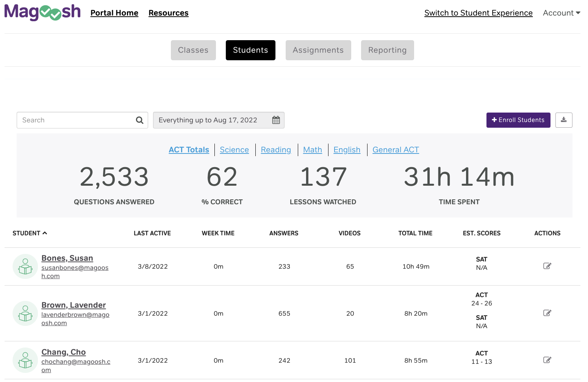Open Bones, Susan student profile
The height and width of the screenshot is (382, 588).
tap(67, 258)
